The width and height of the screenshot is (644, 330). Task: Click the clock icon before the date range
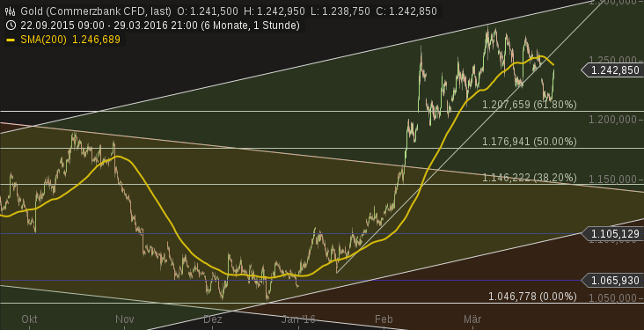(11, 26)
